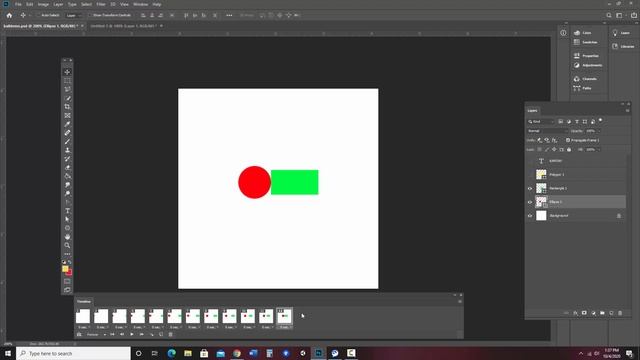Select the Rectangular Marquee tool
The width and height of the screenshot is (640, 360).
67,81
